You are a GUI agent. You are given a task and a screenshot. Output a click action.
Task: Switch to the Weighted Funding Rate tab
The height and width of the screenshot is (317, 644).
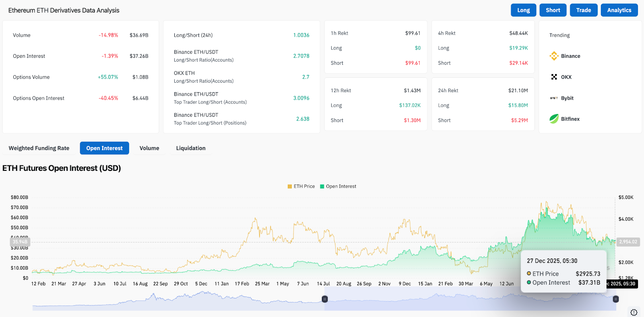point(39,148)
